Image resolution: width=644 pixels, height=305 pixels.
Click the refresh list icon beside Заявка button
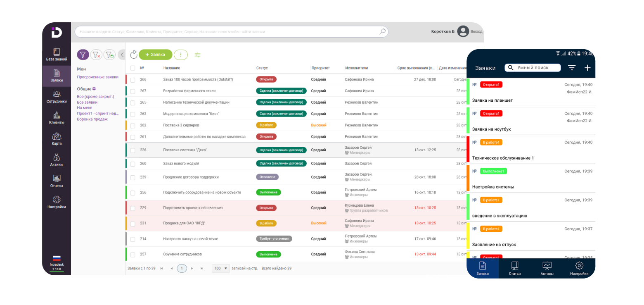[x=133, y=55]
